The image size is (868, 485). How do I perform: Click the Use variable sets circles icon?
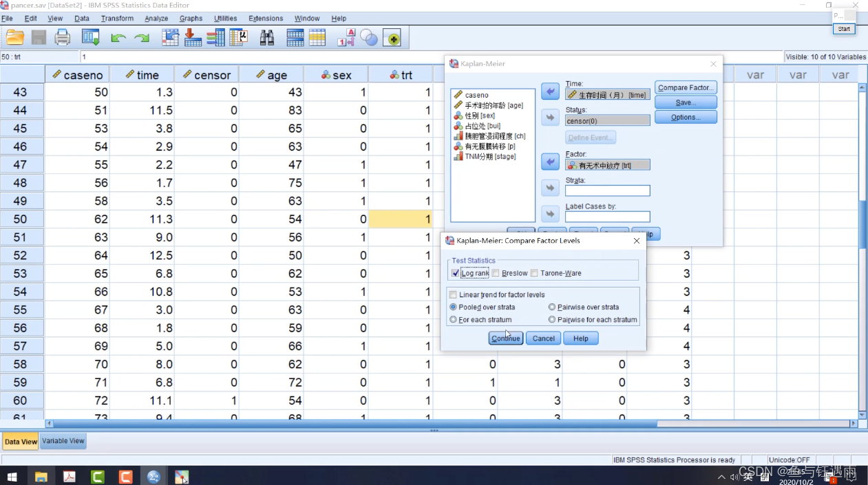tap(369, 39)
